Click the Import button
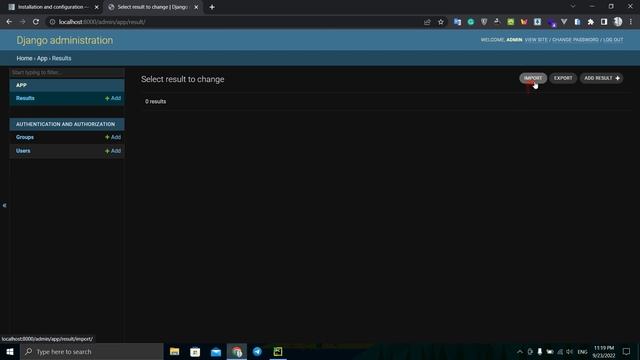The height and width of the screenshot is (360, 640). click(x=533, y=78)
